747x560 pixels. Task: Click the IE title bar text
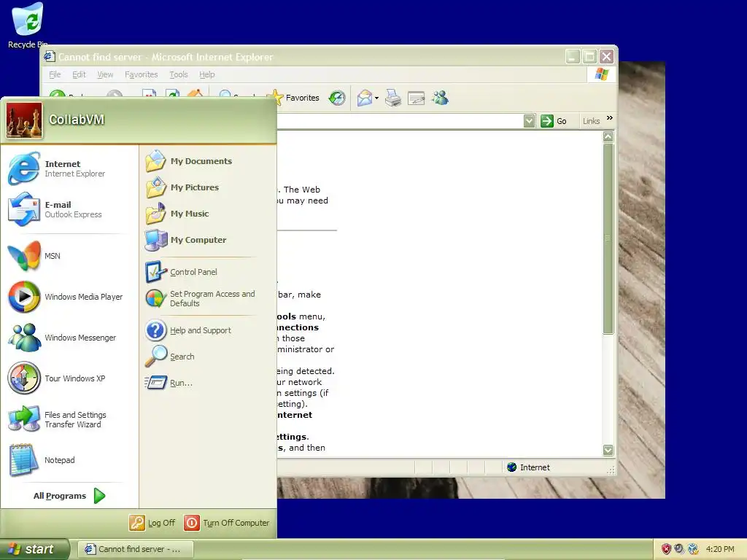166,57
